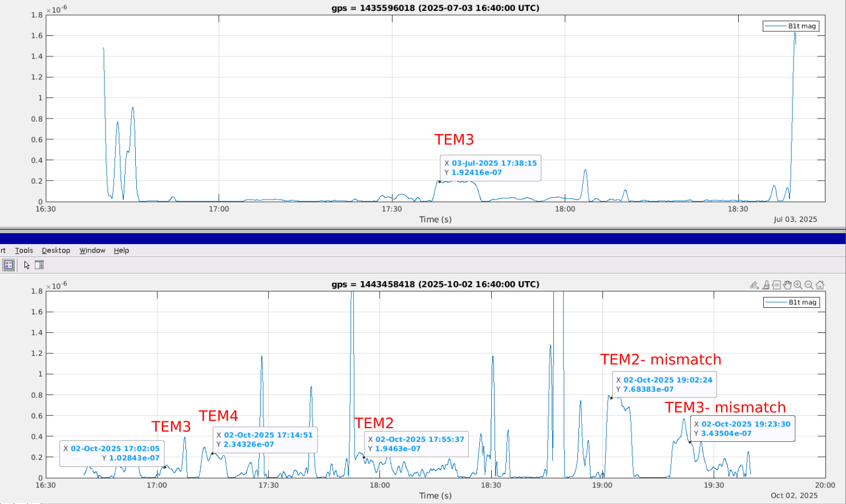Restore view with the home icon
846x504 pixels.
coord(820,285)
